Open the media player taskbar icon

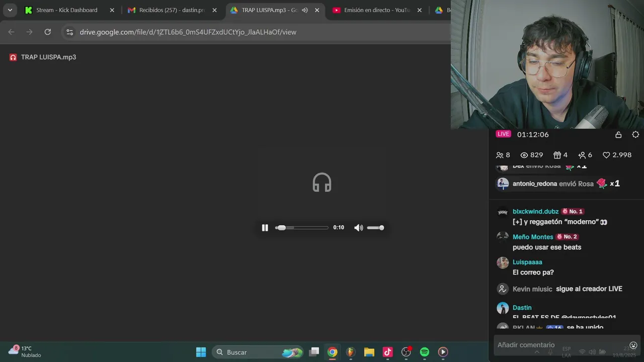(443, 352)
